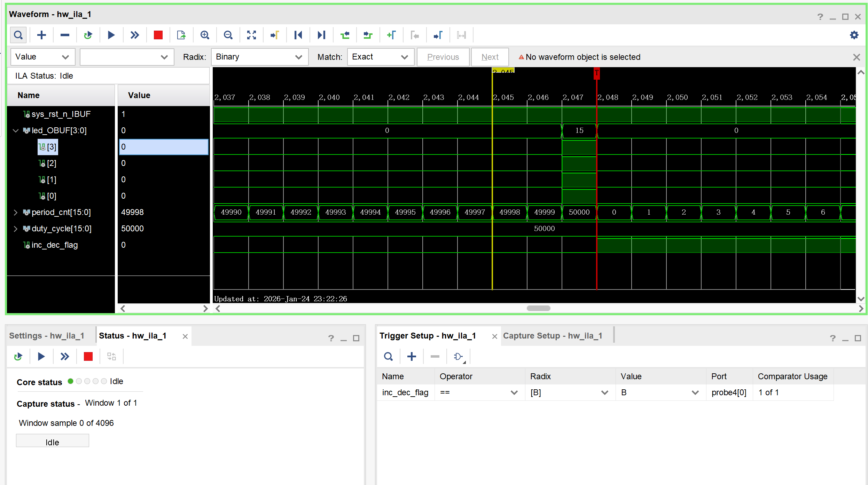Toggle auto re-trigger in Status panel
Screen dimensions: 868x485
[18, 357]
